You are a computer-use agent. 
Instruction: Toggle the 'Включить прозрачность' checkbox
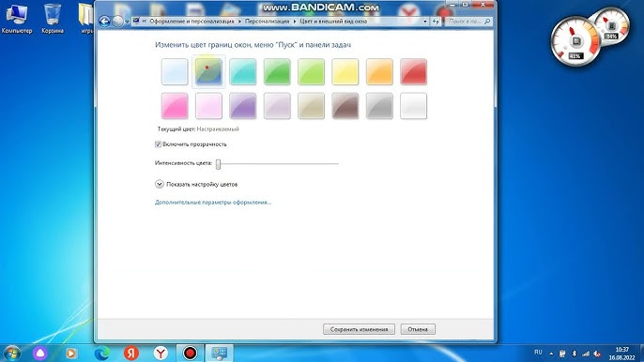[x=158, y=144]
